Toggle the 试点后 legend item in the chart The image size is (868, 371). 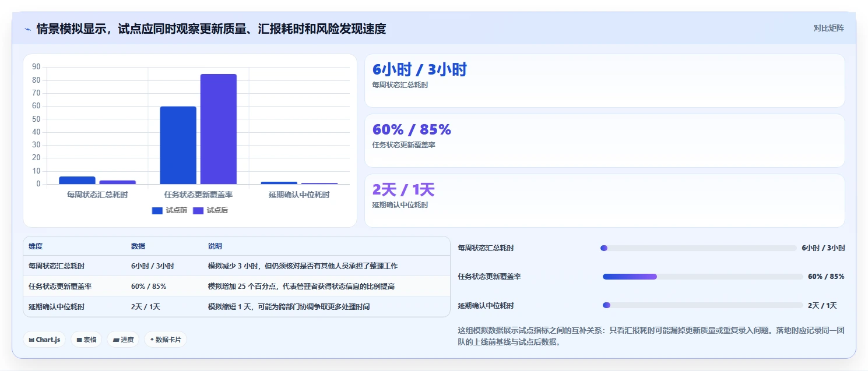[210, 210]
